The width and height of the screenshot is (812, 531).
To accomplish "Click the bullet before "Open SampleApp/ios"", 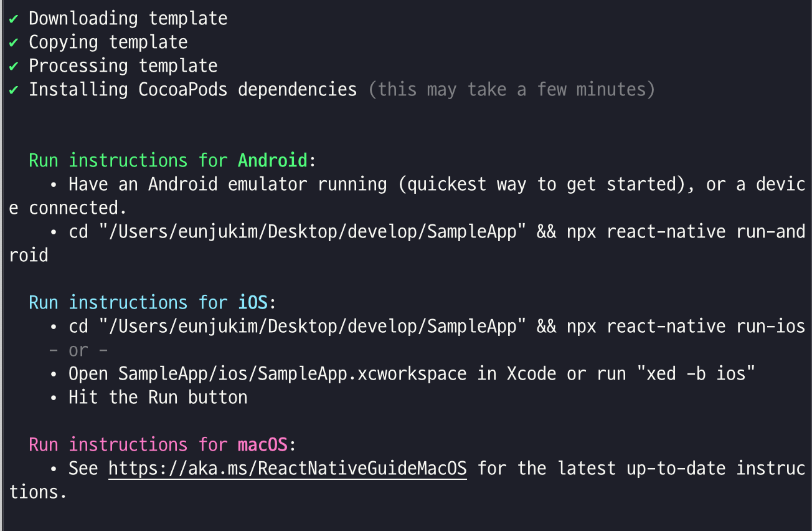I will (54, 374).
